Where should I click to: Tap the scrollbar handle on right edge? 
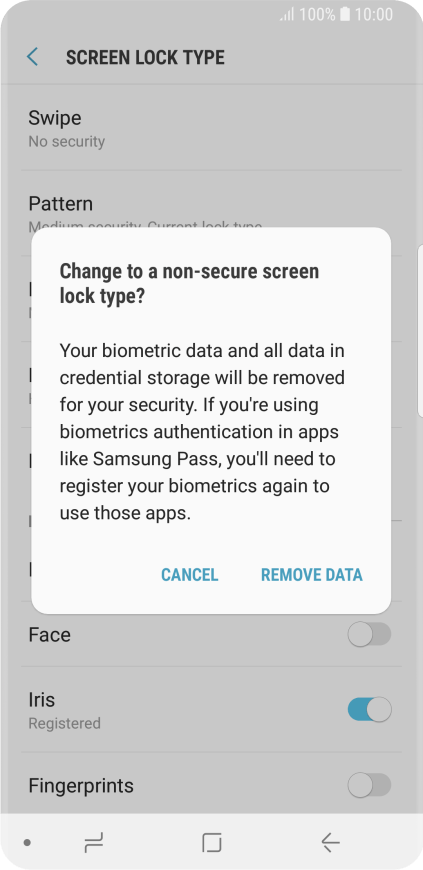tap(420, 330)
